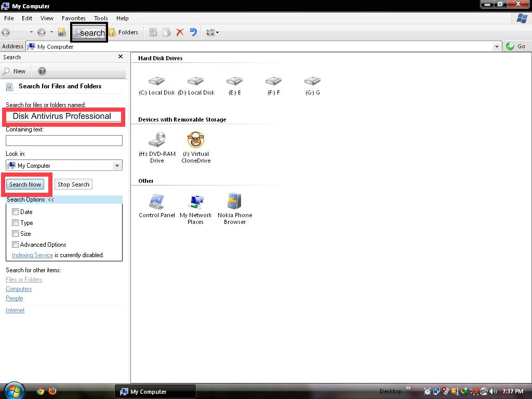Viewport: 532px width, 399px height.
Task: Click the Internet search link
Action: point(15,310)
